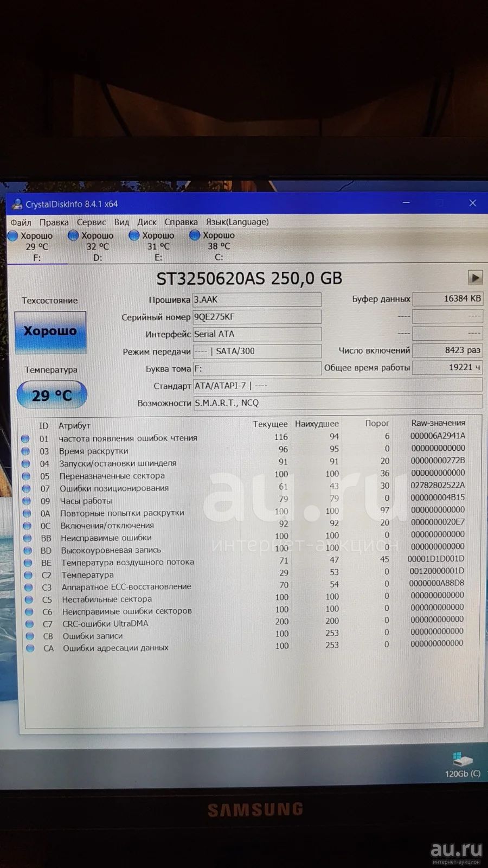This screenshot has width=488, height=868.
Task: Click the ID column header
Action: coord(43,426)
